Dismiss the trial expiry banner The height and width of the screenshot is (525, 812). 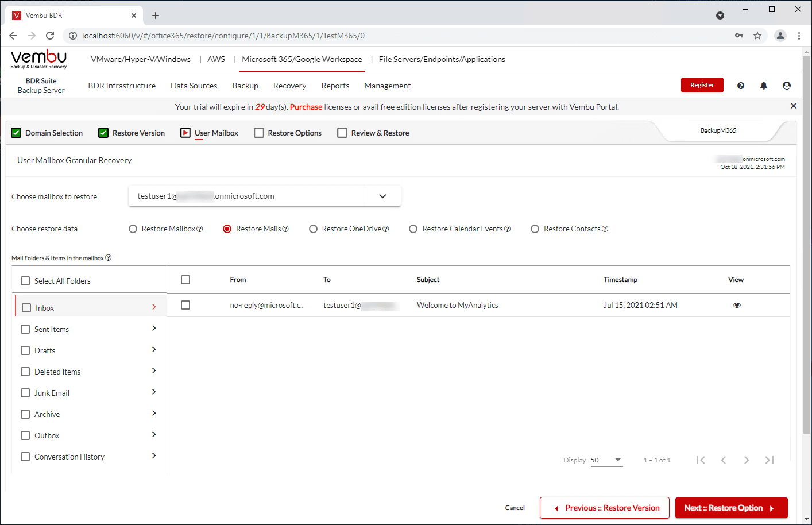tap(794, 106)
